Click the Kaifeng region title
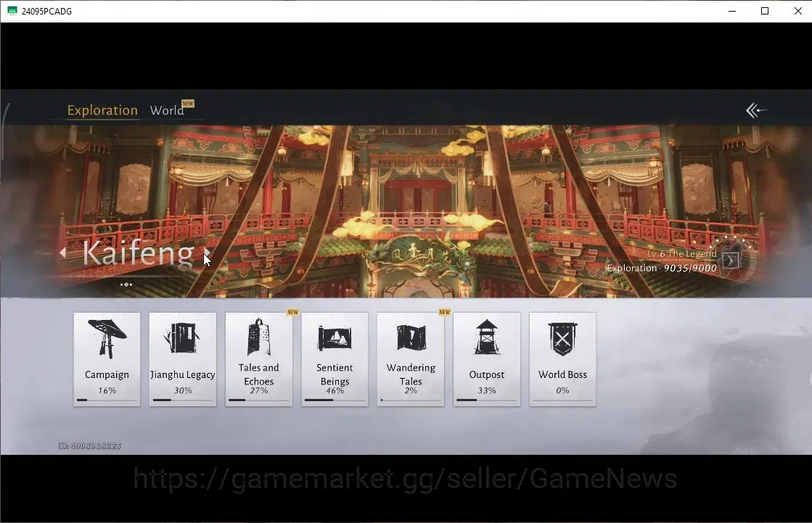 click(139, 253)
